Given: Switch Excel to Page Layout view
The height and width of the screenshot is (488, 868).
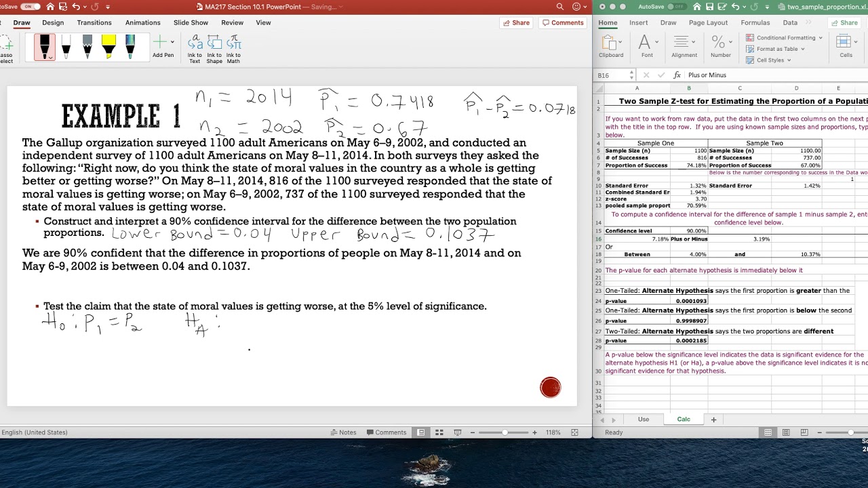Looking at the screenshot, I should pyautogui.click(x=786, y=432).
